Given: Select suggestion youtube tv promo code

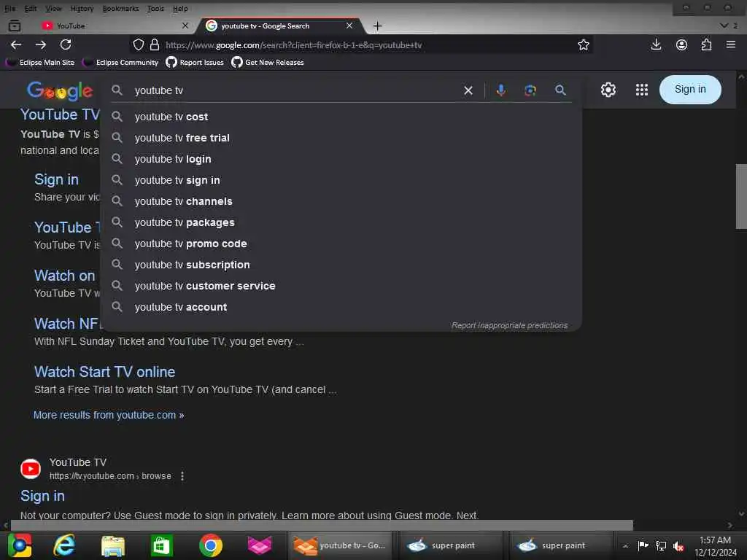Looking at the screenshot, I should tap(341, 244).
